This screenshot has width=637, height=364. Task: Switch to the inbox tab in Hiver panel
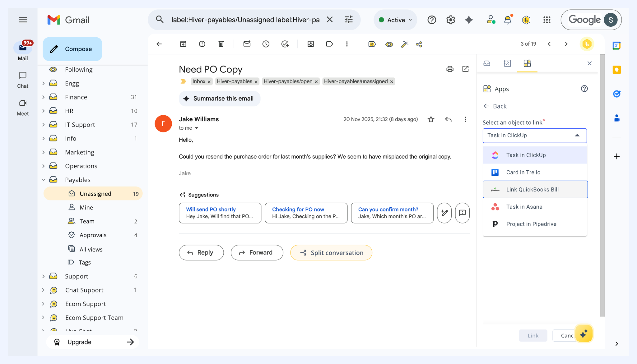pos(487,63)
